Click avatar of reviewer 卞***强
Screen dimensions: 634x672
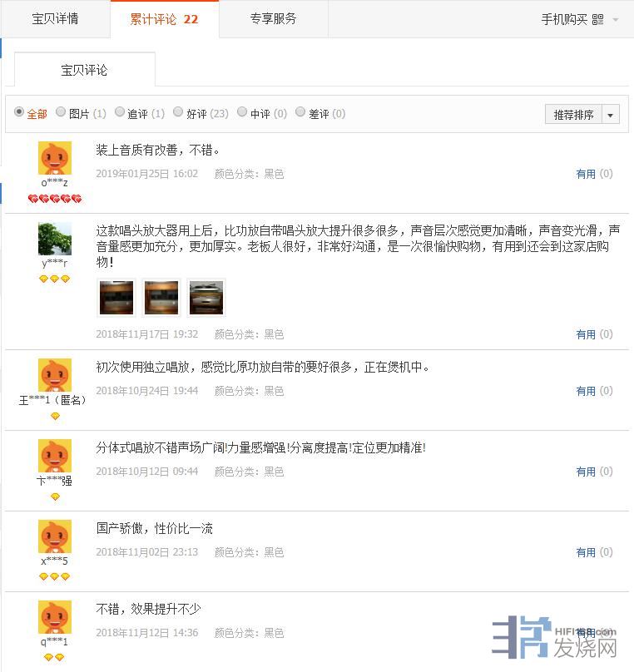tap(55, 456)
